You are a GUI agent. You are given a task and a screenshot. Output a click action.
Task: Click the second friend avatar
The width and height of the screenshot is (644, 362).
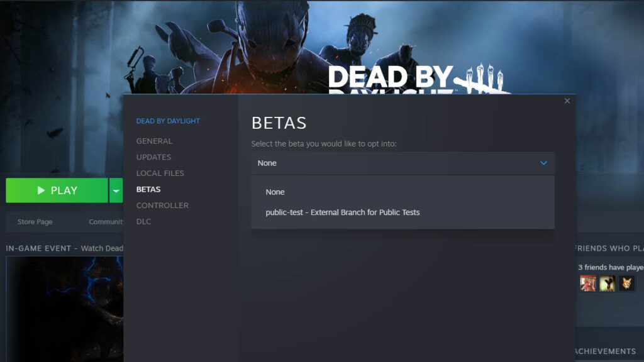[607, 283]
